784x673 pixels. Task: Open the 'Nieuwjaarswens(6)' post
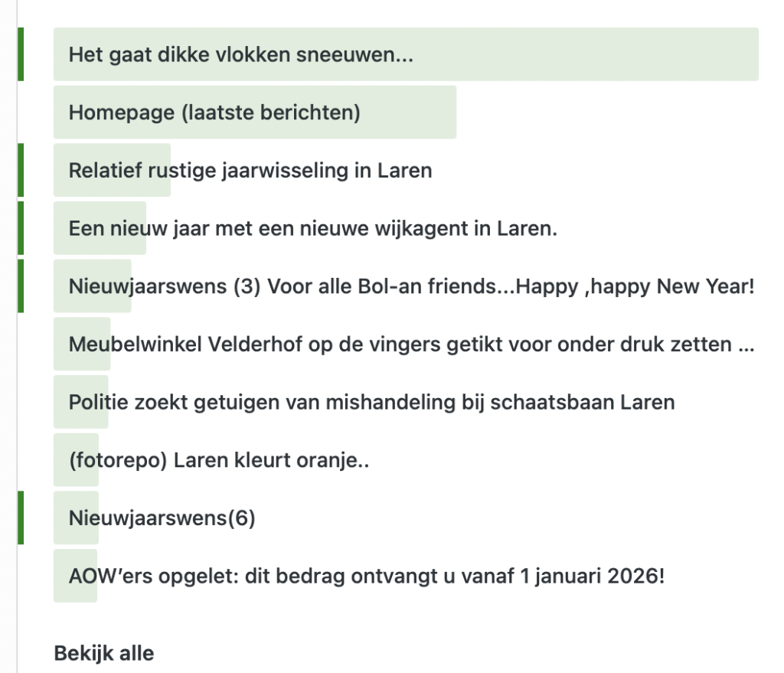[x=162, y=518]
